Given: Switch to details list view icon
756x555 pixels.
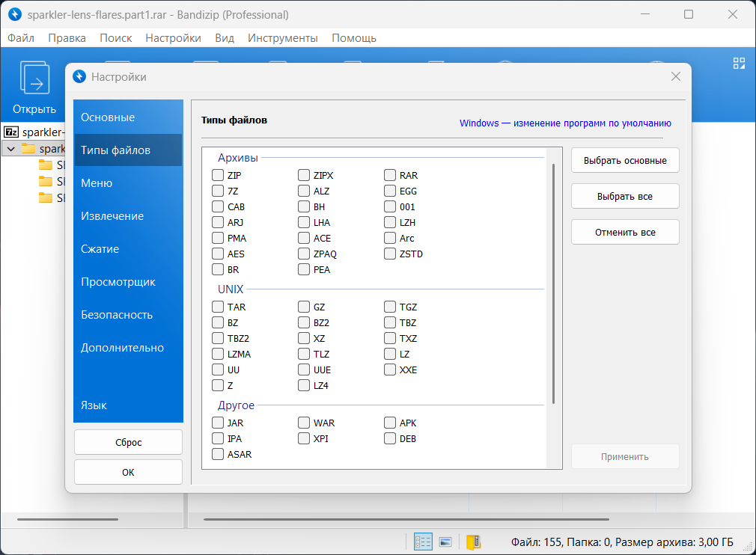Looking at the screenshot, I should 423,542.
